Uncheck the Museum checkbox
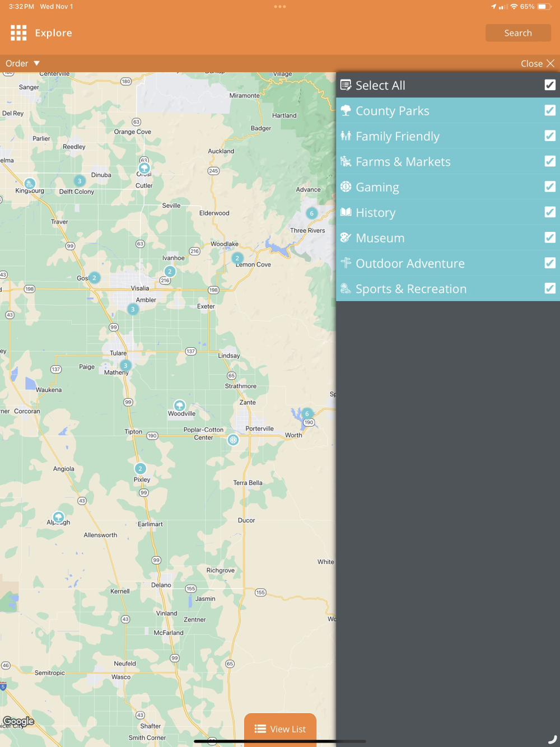Image resolution: width=560 pixels, height=747 pixels. coord(550,237)
